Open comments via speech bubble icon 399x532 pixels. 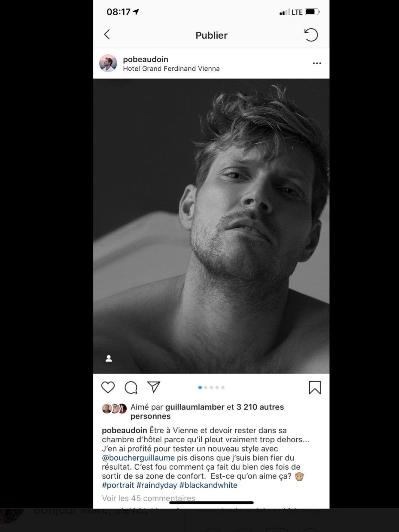pos(131,387)
